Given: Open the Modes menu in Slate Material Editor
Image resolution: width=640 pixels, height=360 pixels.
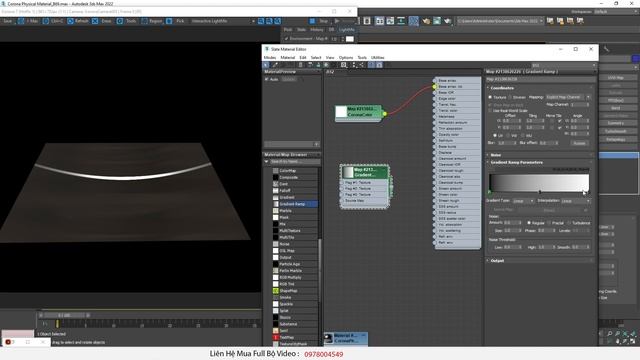Looking at the screenshot, I should tap(270, 58).
